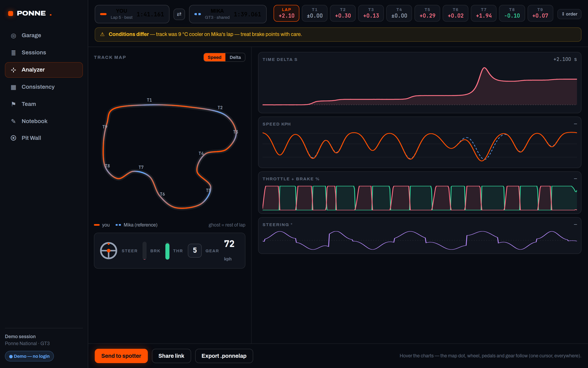The height and width of the screenshot is (368, 588).
Task: Click the 'you' legend entry
Action: click(x=102, y=225)
